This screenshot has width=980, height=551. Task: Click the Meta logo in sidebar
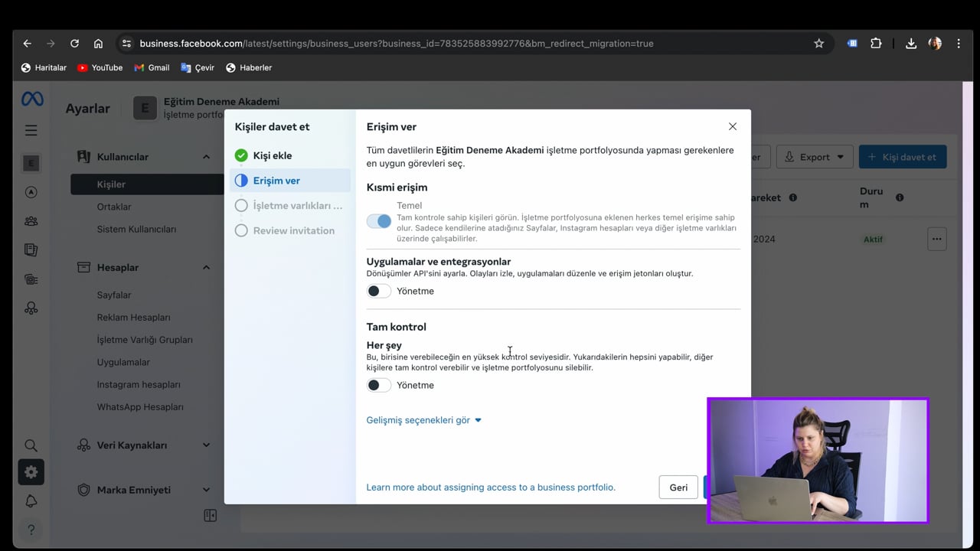31,99
